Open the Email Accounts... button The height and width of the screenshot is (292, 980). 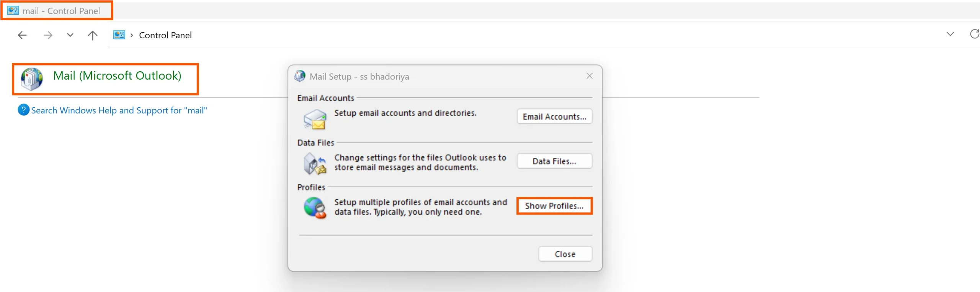click(x=555, y=116)
